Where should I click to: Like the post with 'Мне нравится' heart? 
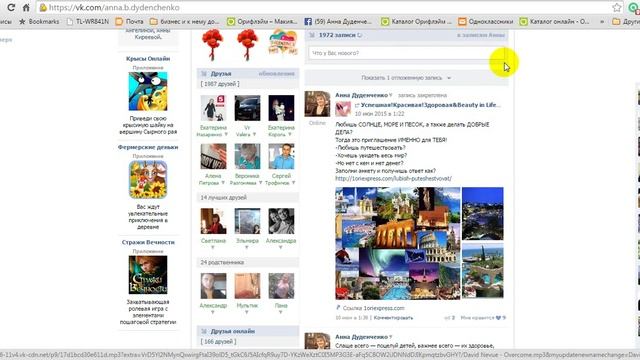483,318
